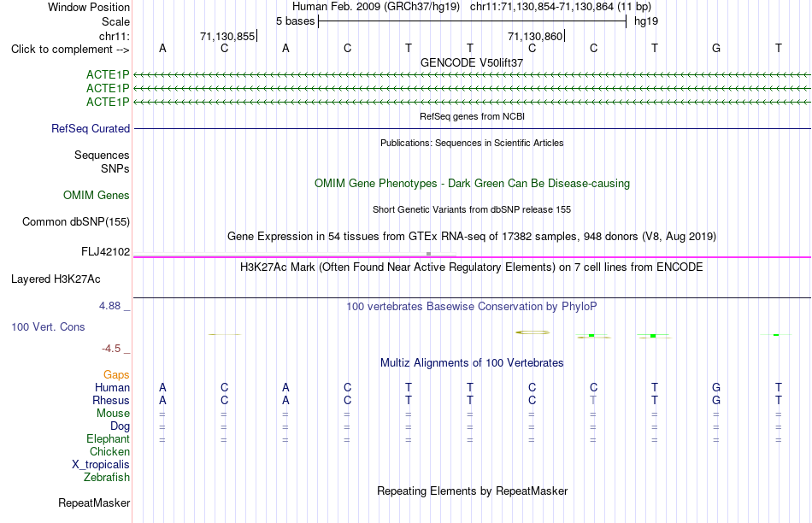Image resolution: width=812 pixels, height=523 pixels.
Task: Open 'Short Genetic Variants from dbSNP release 155'
Action: pos(472,209)
